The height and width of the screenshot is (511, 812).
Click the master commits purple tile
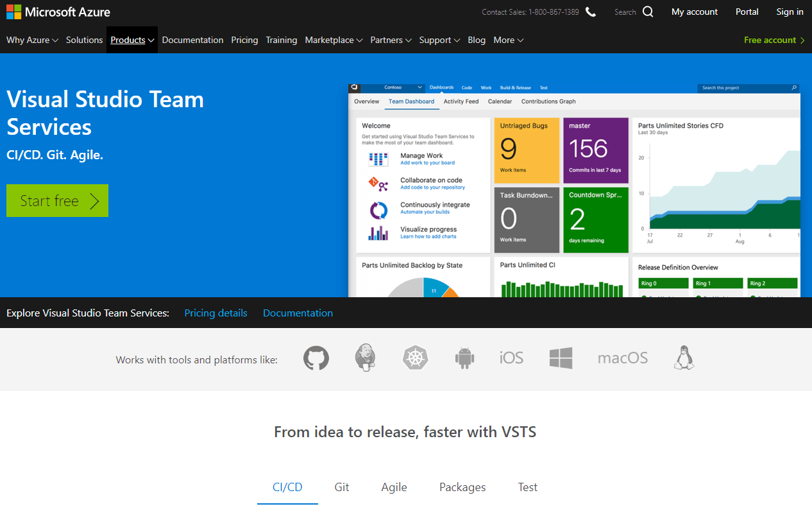596,150
